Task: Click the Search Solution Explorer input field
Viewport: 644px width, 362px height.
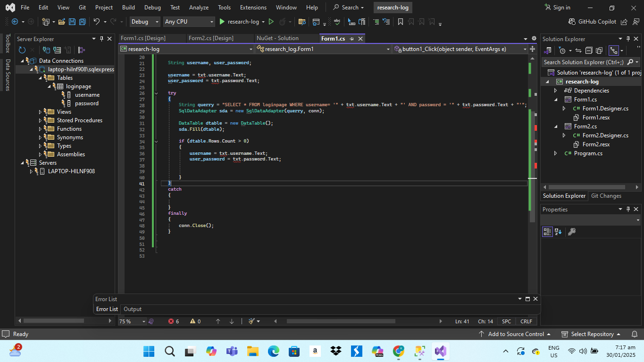Action: 583,62
